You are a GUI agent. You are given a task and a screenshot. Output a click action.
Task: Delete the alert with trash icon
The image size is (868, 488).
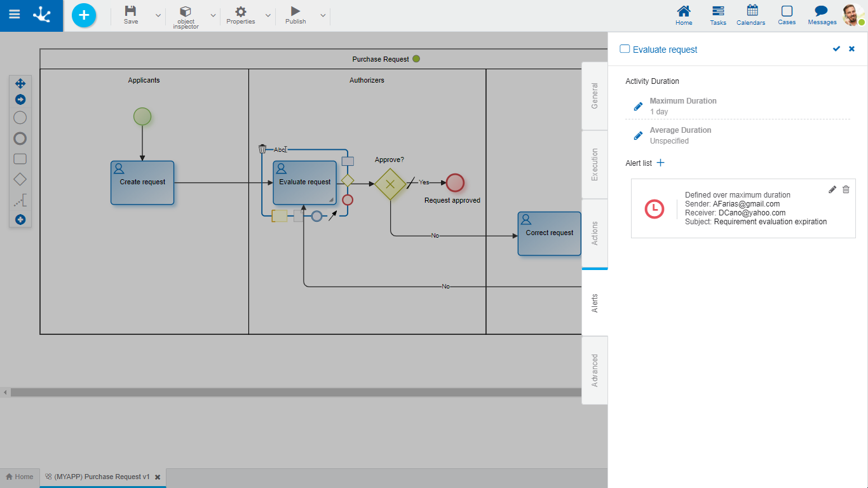846,189
